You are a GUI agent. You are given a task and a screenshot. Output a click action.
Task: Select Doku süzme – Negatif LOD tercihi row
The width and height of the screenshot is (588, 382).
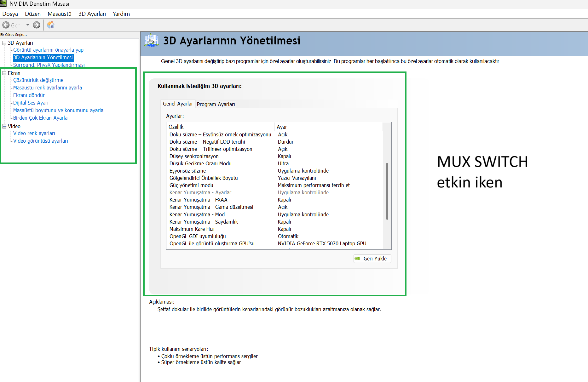pyautogui.click(x=275, y=142)
